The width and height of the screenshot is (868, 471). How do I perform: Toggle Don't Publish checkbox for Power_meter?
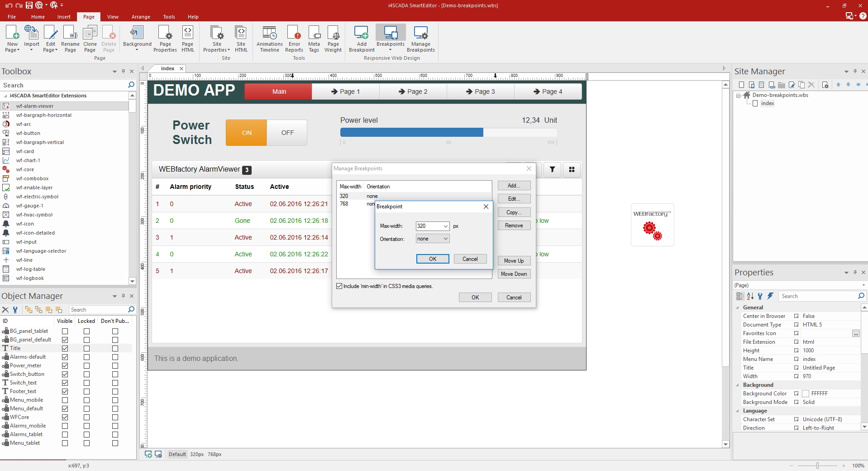click(115, 365)
